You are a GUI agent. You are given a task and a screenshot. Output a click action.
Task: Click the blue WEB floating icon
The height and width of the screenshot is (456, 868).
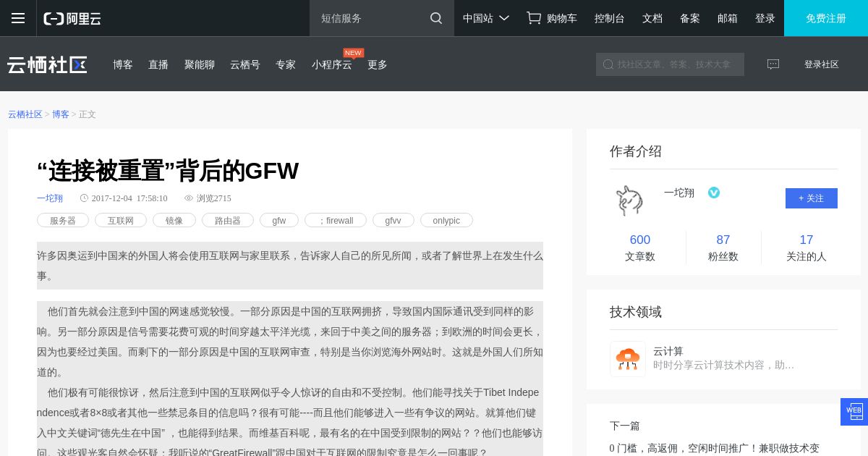pyautogui.click(x=854, y=412)
